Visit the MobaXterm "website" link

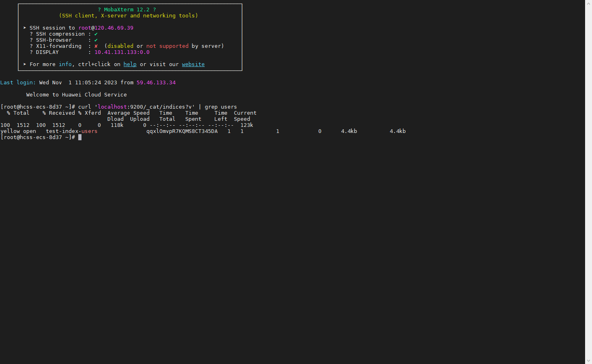click(x=193, y=64)
